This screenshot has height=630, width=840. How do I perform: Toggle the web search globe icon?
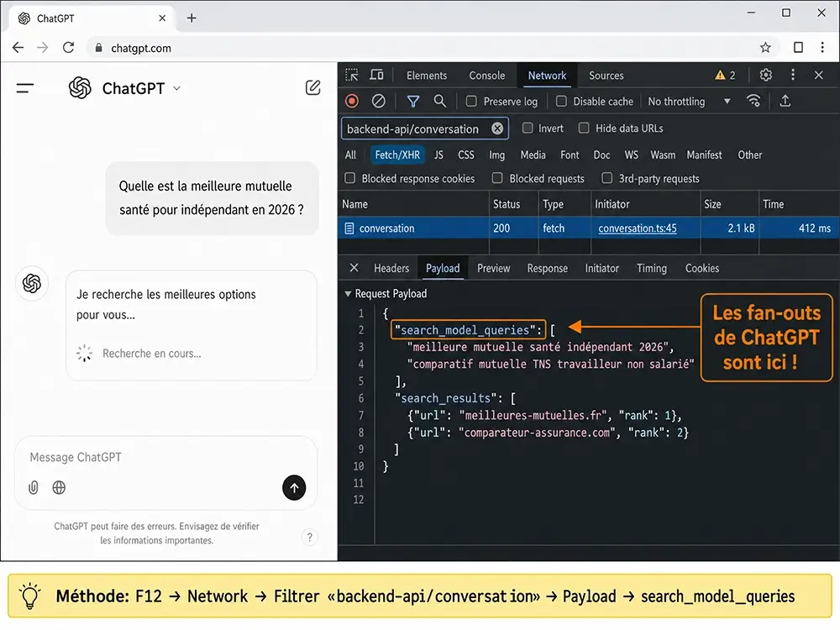pos(59,487)
